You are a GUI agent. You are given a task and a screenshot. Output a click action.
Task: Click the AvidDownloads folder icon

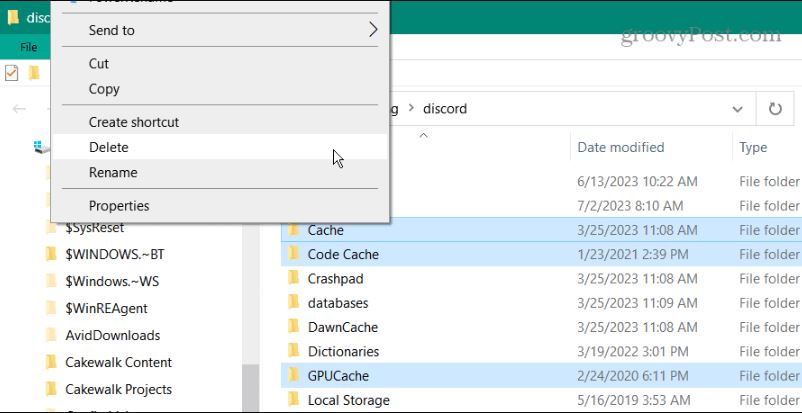tap(51, 335)
